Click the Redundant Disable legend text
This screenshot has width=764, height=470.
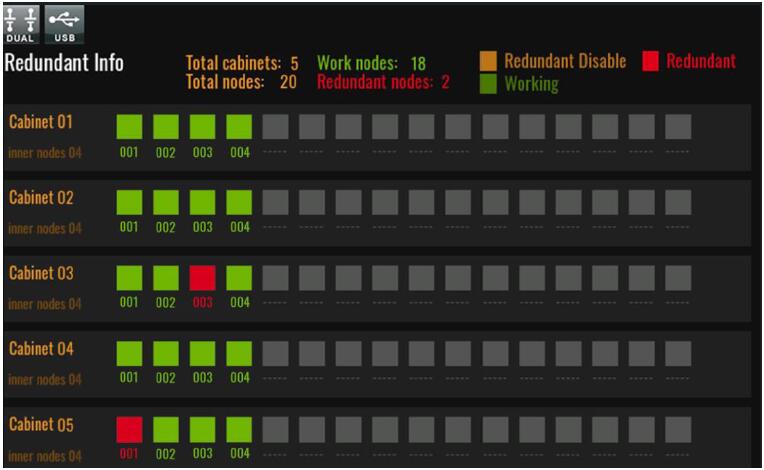pos(565,61)
